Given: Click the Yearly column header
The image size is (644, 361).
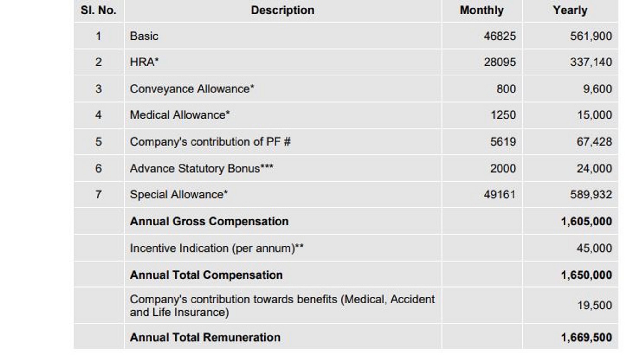Looking at the screenshot, I should [x=570, y=10].
